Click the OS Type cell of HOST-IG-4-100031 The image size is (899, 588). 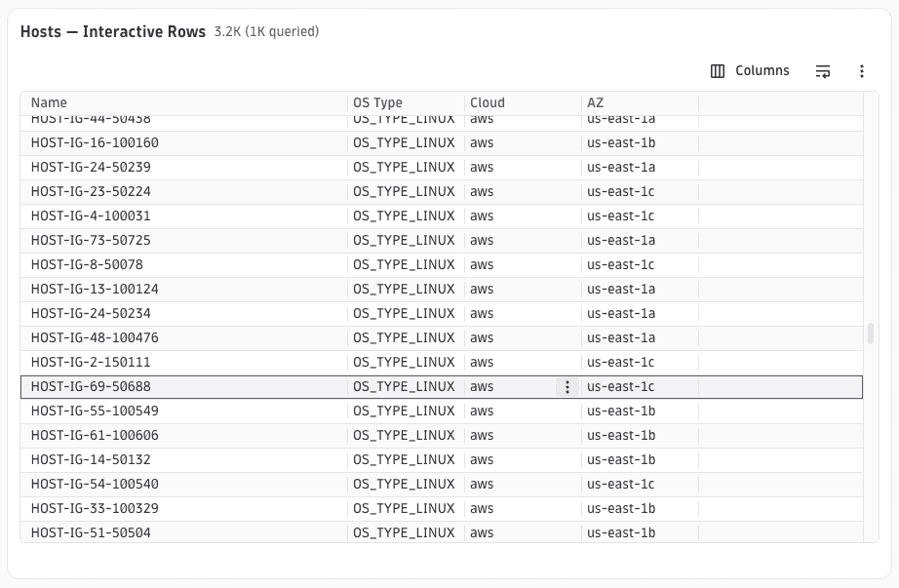tap(406, 216)
